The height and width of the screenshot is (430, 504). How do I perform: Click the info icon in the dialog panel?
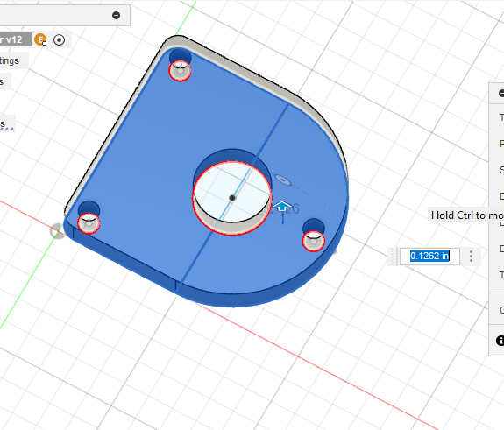click(x=500, y=341)
